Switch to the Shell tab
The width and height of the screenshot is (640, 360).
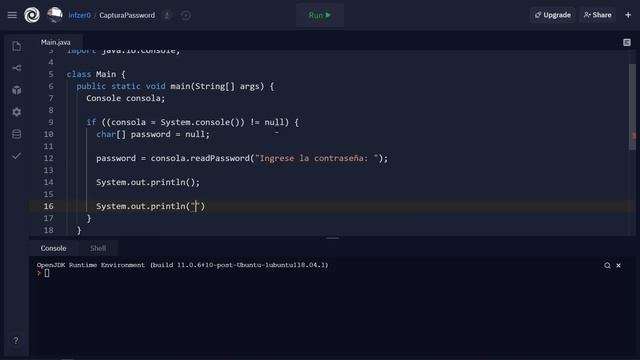pos(98,248)
